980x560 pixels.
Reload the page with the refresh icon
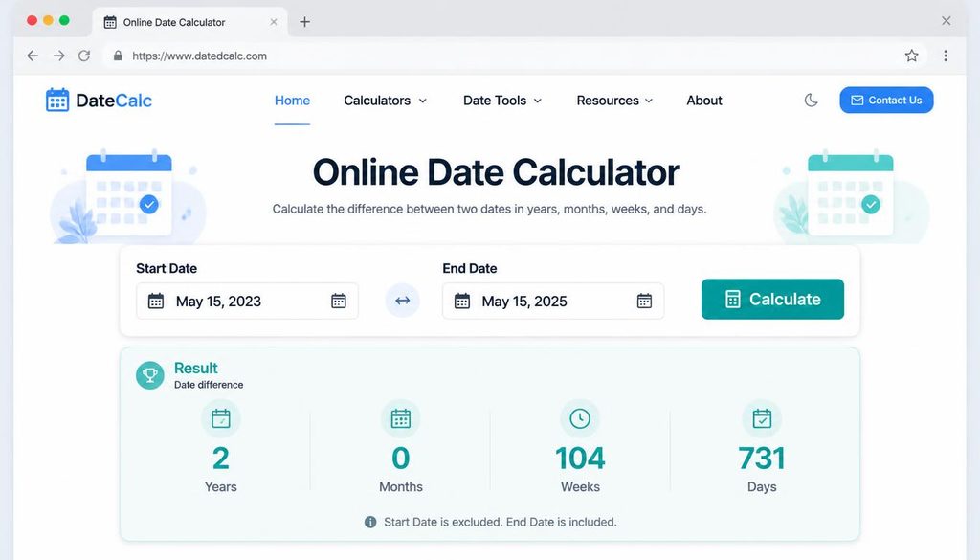[84, 56]
